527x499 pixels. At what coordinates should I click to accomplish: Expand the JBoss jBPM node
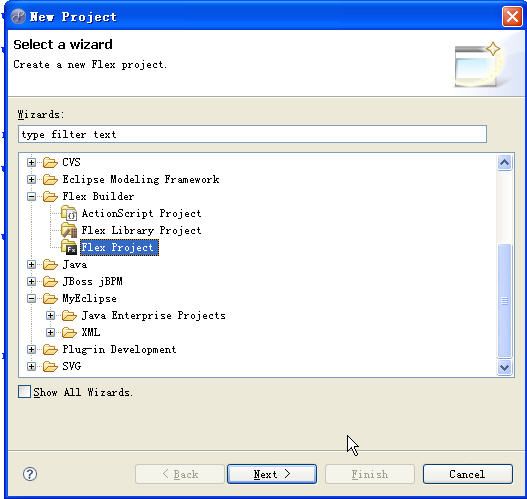(x=31, y=282)
